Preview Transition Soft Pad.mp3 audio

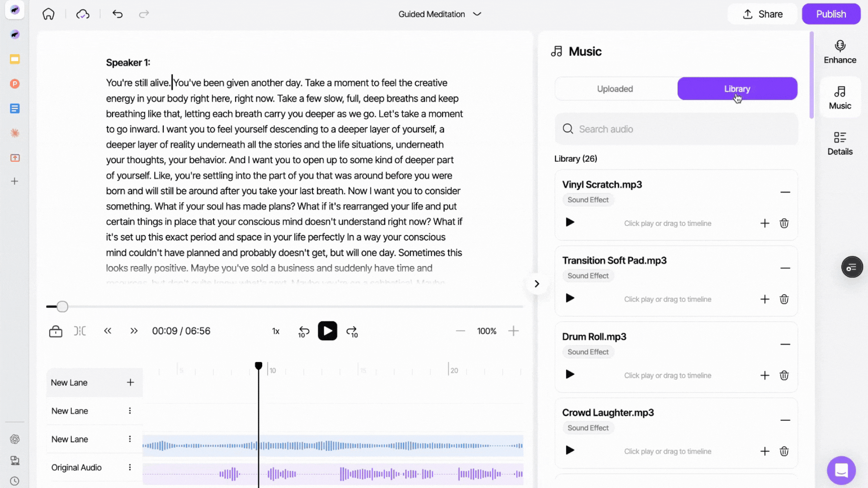[570, 298]
